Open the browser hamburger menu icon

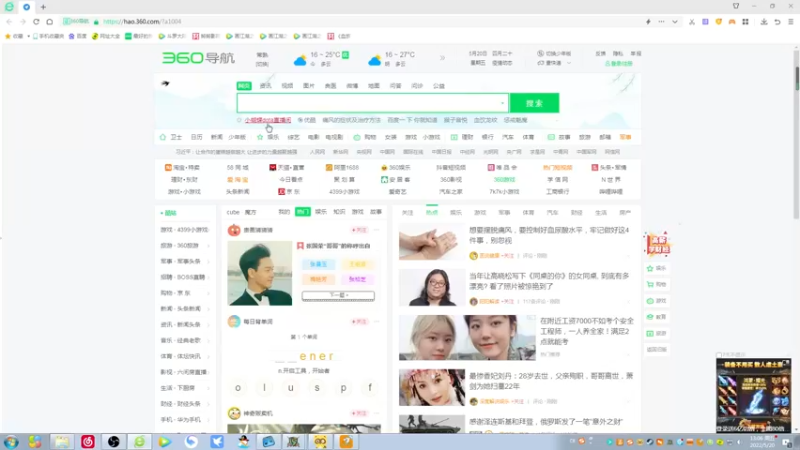click(790, 21)
